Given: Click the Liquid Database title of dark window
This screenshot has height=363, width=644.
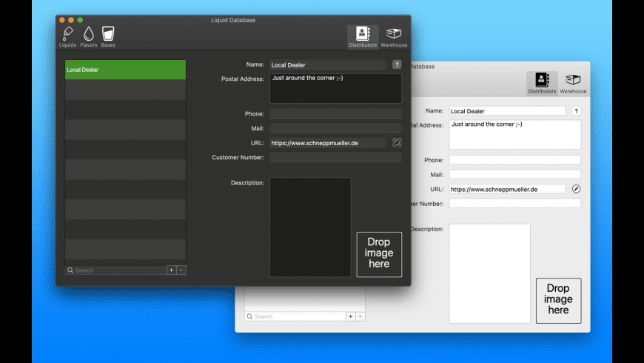Looking at the screenshot, I should point(233,20).
